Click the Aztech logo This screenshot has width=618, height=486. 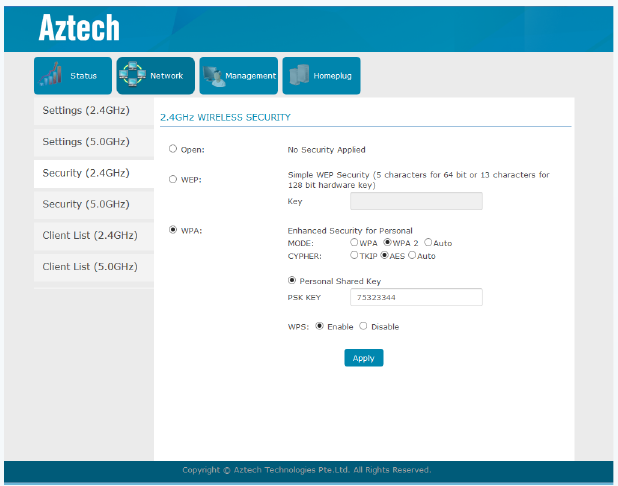(x=79, y=27)
